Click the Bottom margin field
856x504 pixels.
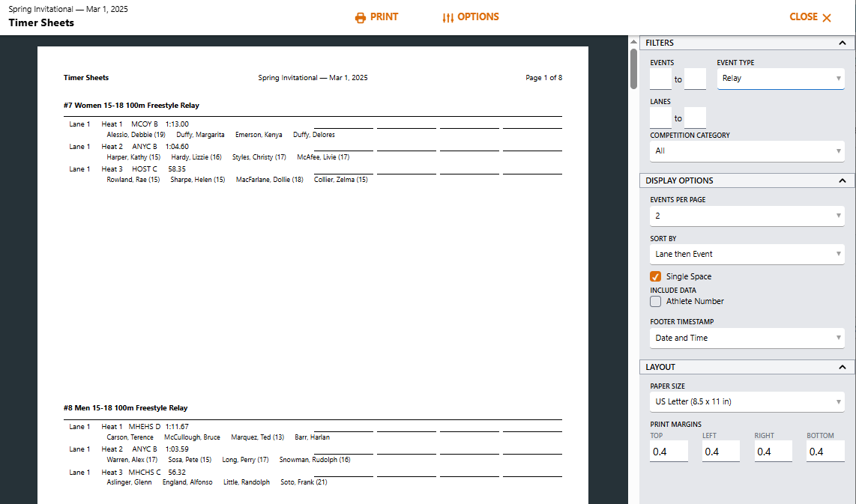coord(825,452)
